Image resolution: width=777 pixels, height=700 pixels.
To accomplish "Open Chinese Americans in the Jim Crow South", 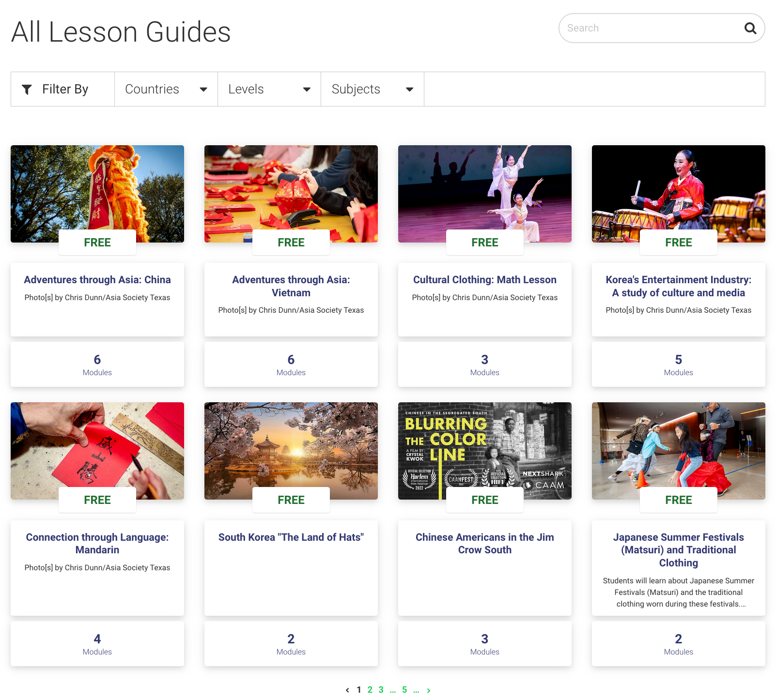I will 485,544.
